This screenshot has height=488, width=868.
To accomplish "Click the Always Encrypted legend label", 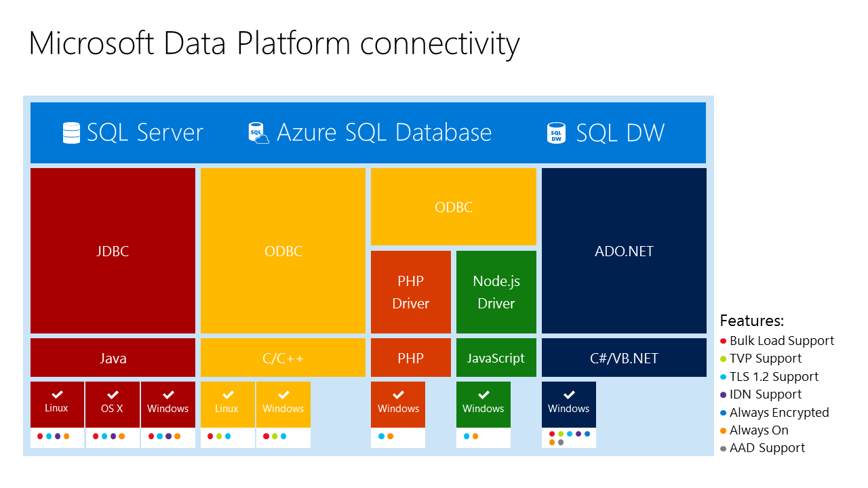I will point(779,413).
